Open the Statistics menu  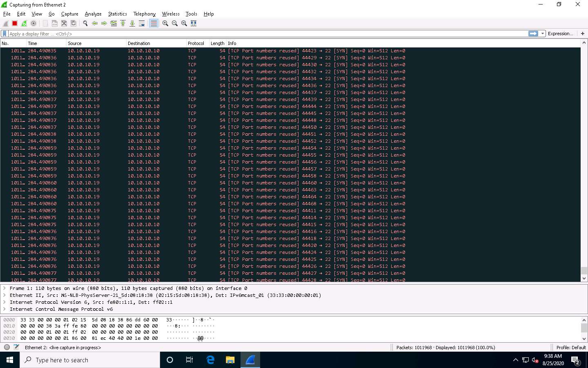point(118,14)
